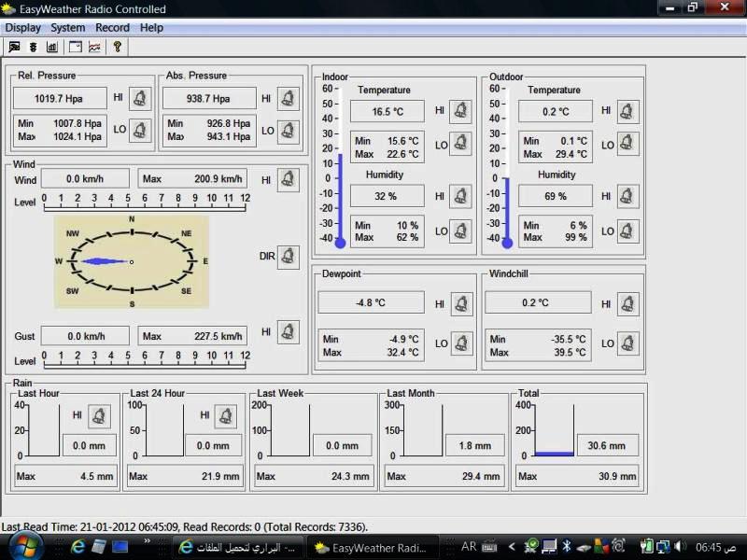The image size is (747, 560).
Task: Click the bar chart toolbar icon
Action: pyautogui.click(x=52, y=47)
